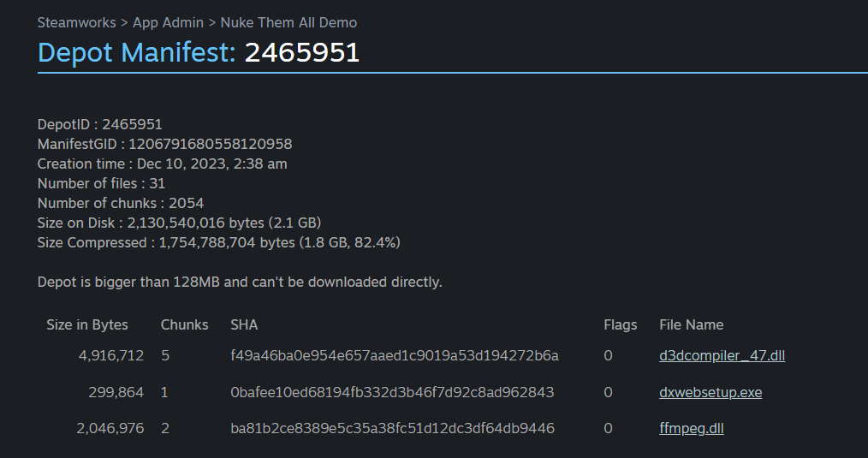Click the Depot Manifest 2465951 heading
This screenshot has width=868, height=458.
pyautogui.click(x=199, y=52)
